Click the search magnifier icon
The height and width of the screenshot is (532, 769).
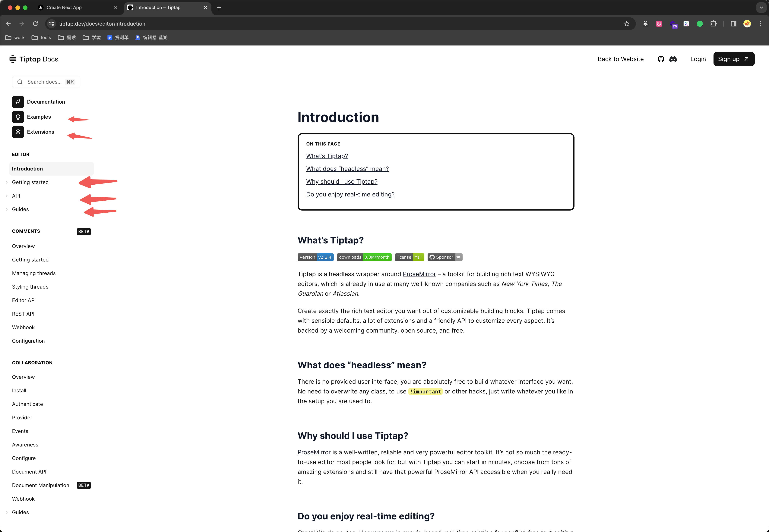(x=20, y=82)
